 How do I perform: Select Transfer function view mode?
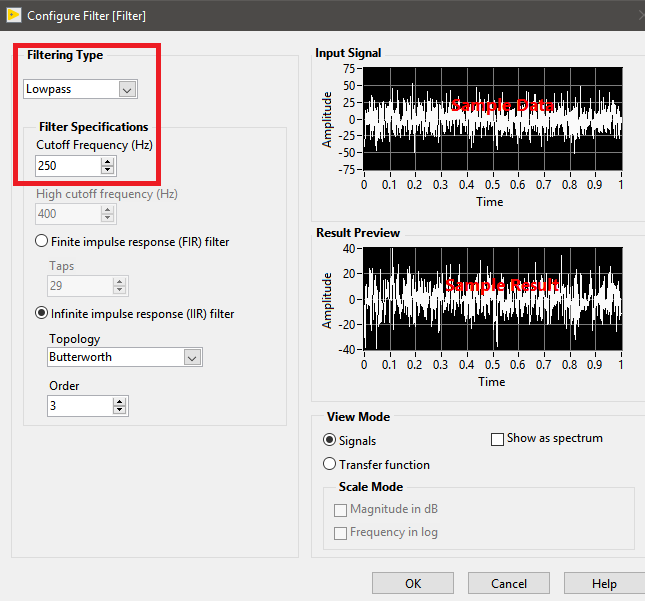(x=330, y=464)
